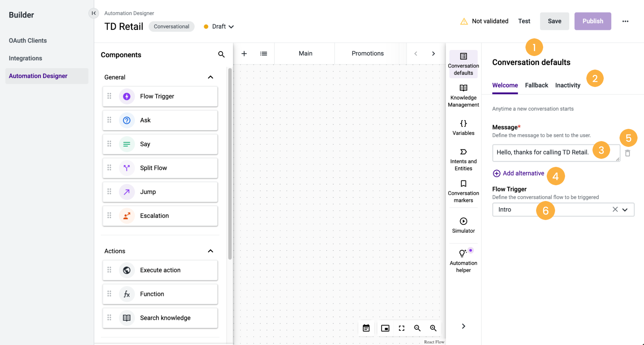Open the Flow Trigger dropdown arrow
The height and width of the screenshot is (345, 644).
tap(625, 210)
